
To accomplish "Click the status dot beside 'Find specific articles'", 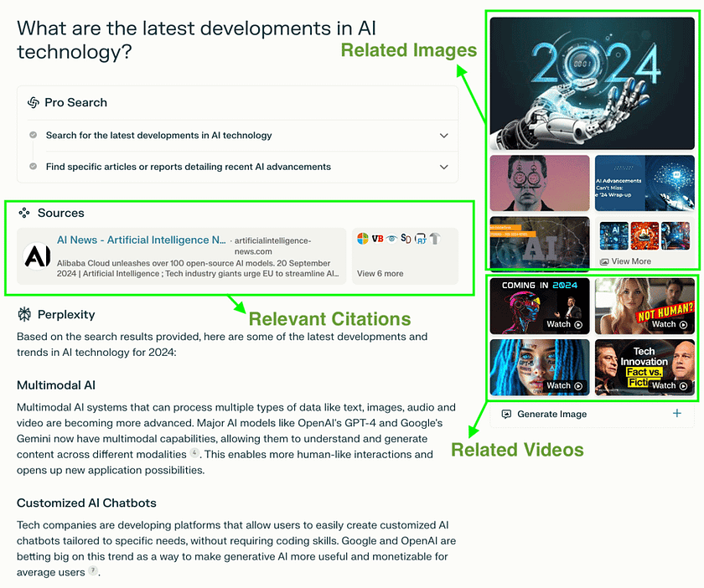I will 33,166.
